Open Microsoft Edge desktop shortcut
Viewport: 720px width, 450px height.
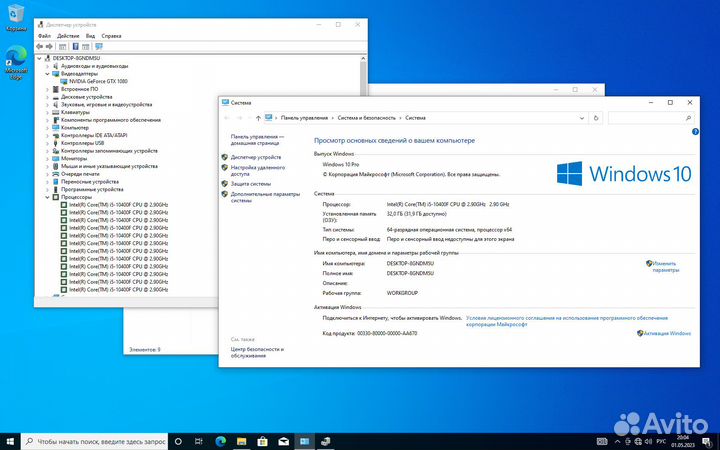click(16, 63)
